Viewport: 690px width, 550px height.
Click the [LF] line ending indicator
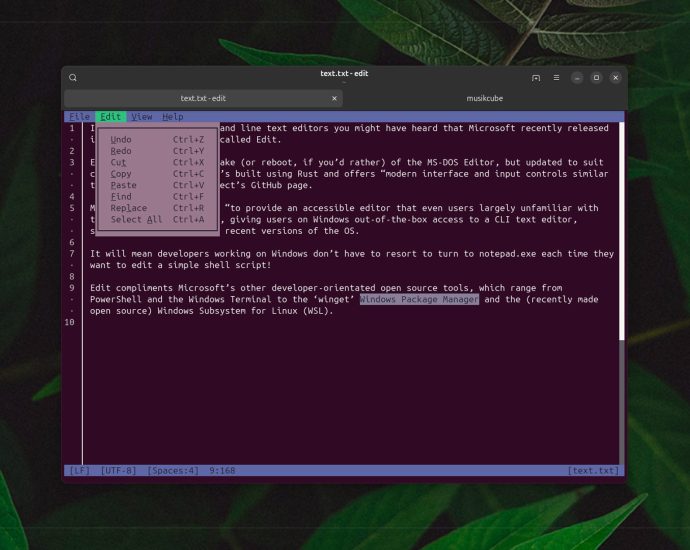pyautogui.click(x=80, y=471)
